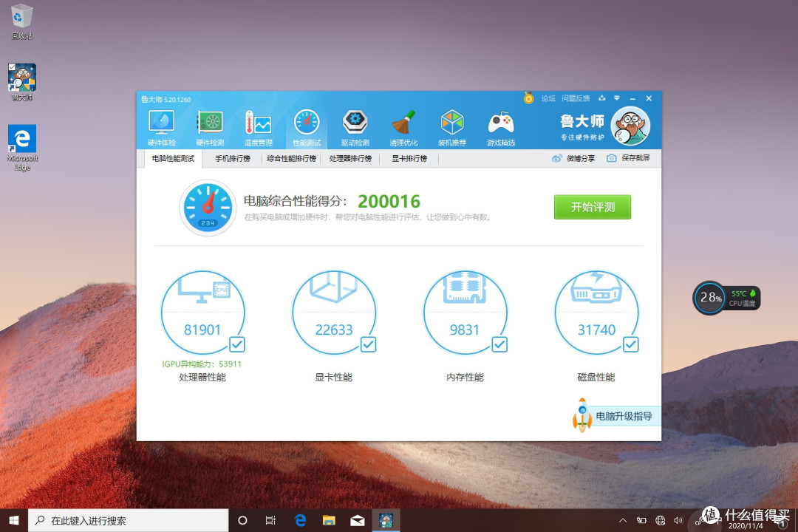The width and height of the screenshot is (798, 532).
Task: Click 微博分享 share text
Action: point(581,158)
